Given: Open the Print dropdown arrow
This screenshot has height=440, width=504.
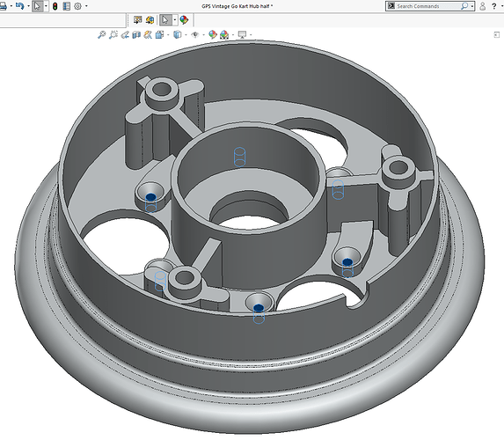Looking at the screenshot, I should (11, 6).
